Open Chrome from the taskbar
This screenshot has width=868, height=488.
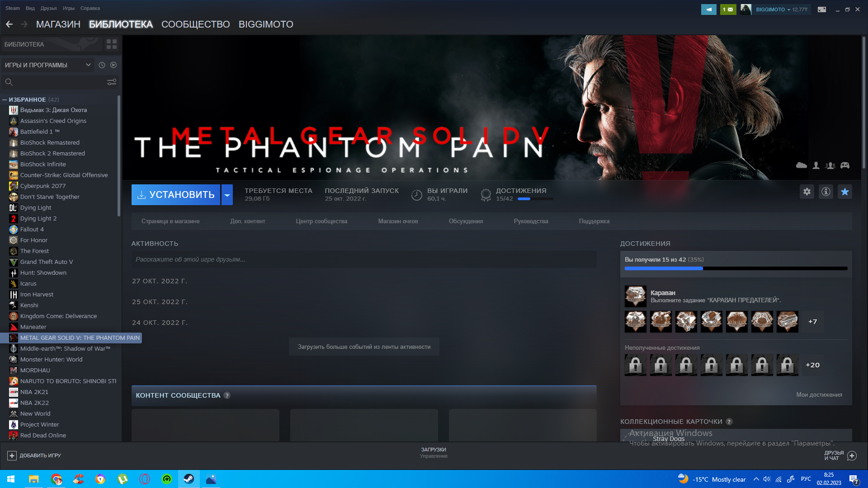click(56, 479)
